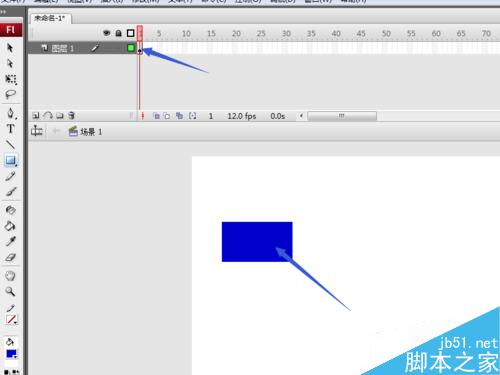Open the blue fill color swatch
This screenshot has width=500, height=375.
coord(11,354)
